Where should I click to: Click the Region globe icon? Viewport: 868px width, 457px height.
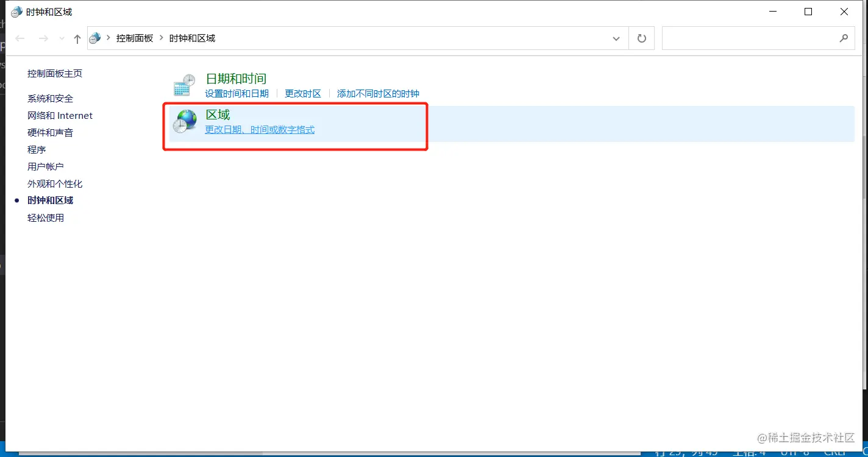click(x=184, y=121)
